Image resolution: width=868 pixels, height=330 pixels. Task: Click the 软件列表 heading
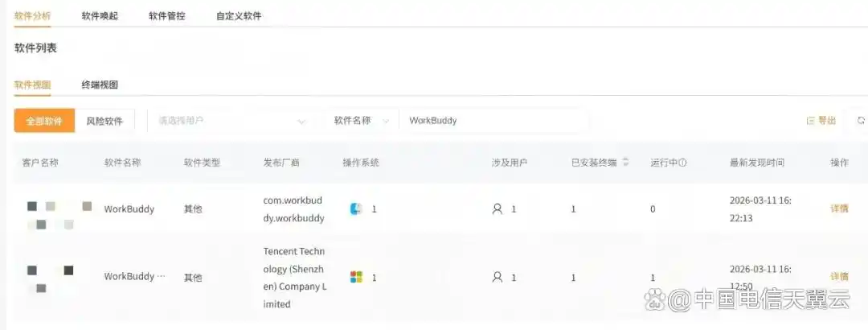35,48
